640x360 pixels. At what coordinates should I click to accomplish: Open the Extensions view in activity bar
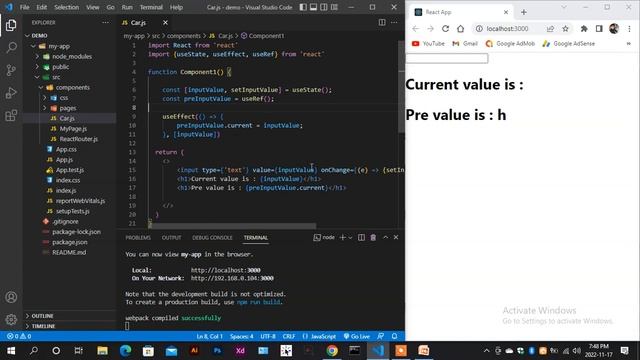click(x=11, y=116)
